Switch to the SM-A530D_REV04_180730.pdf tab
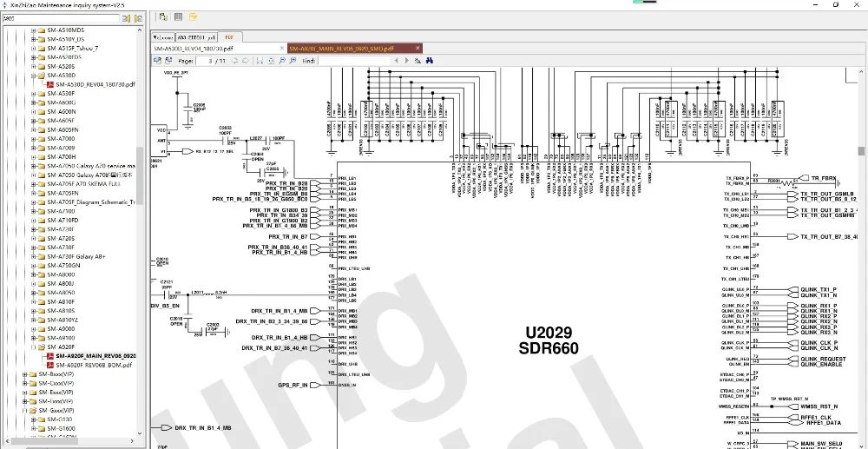 coord(220,49)
